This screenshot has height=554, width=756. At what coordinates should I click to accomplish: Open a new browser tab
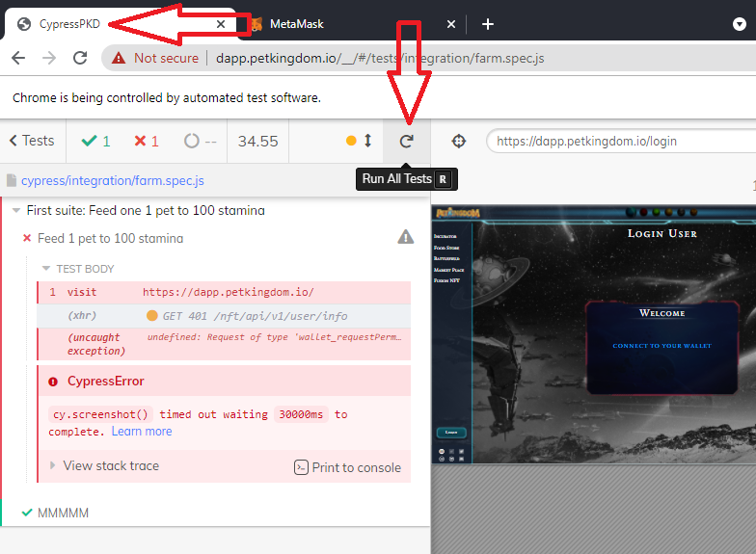(x=488, y=24)
